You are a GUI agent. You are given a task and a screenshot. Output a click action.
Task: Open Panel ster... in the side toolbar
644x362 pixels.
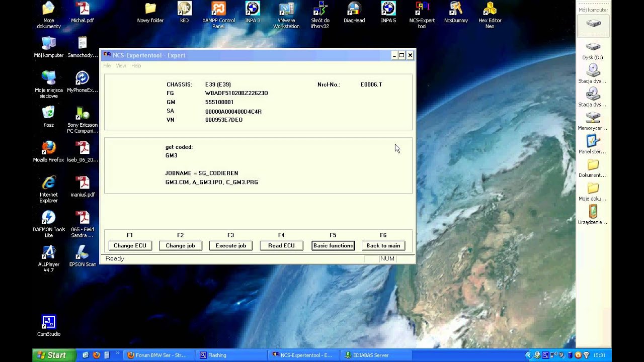593,145
